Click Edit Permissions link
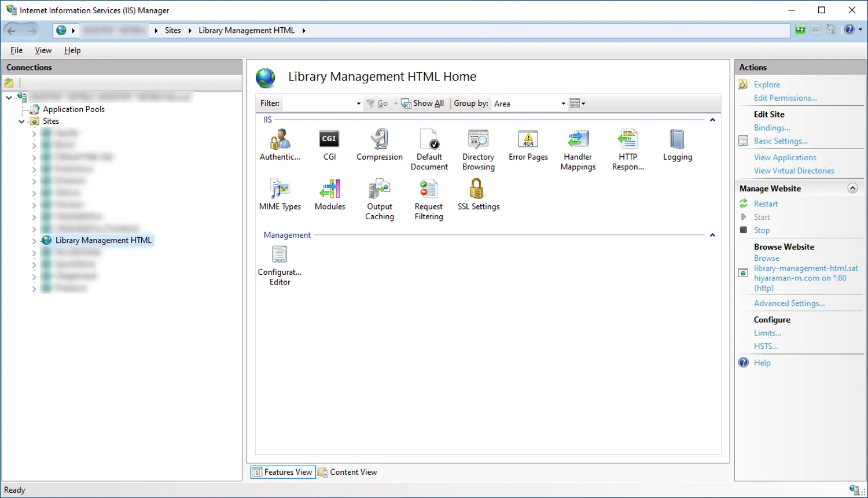 785,98
